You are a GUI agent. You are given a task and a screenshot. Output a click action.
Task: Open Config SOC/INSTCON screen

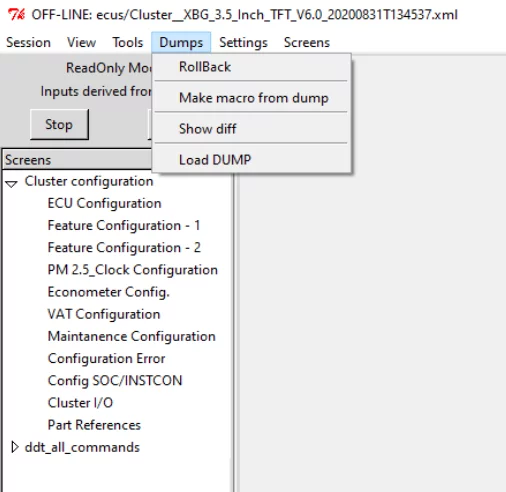coord(115,381)
